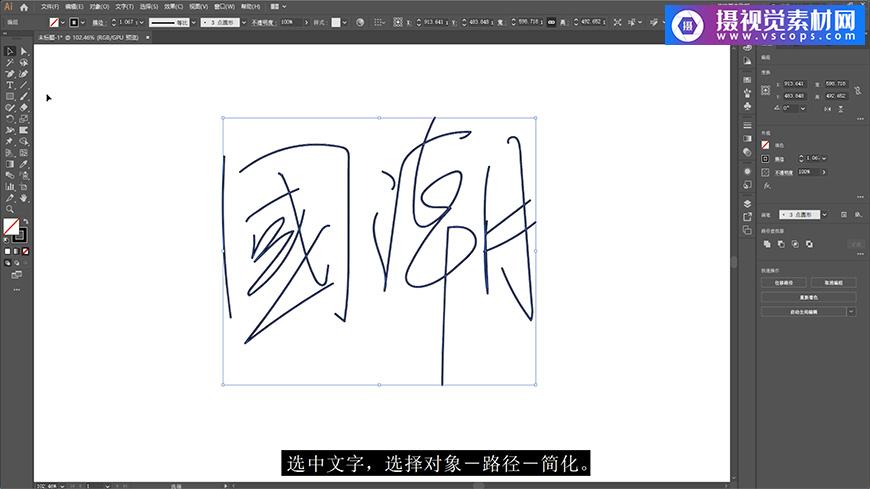The image size is (870, 489).
Task: Click Start Global Edit button
Action: coord(803,312)
